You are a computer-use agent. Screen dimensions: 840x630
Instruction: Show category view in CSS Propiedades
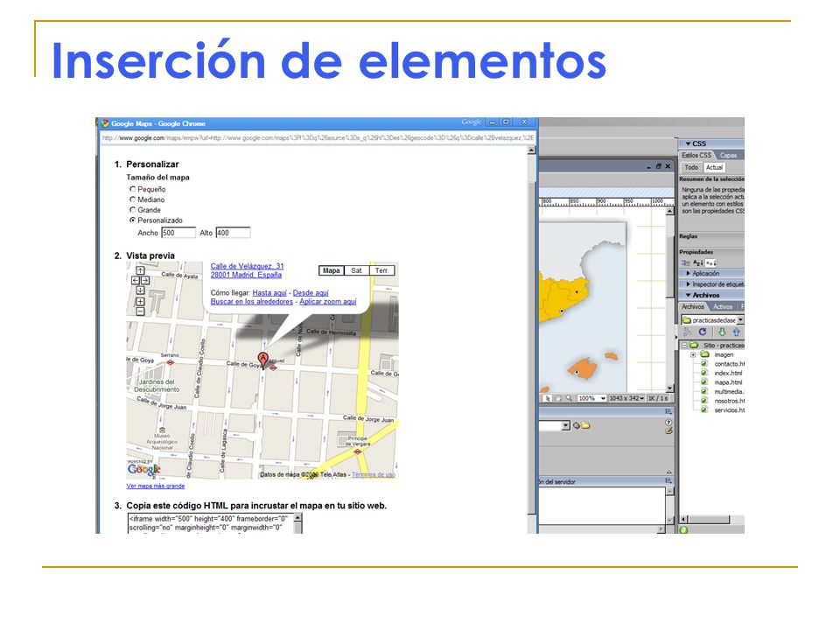685,262
